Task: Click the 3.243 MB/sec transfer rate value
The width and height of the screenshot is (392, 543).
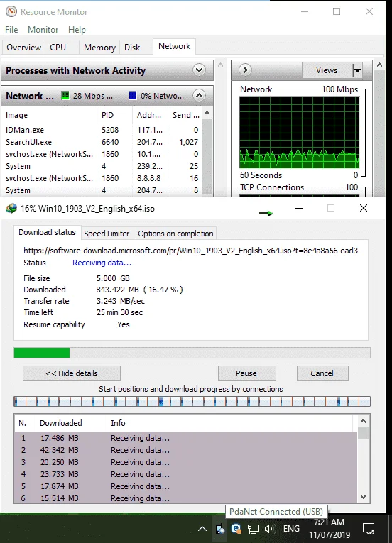Action: (121, 301)
